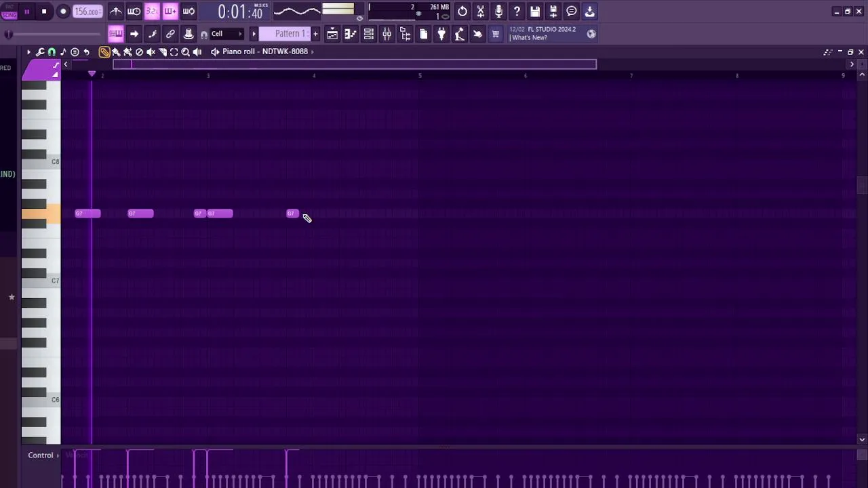Image resolution: width=868 pixels, height=488 pixels.
Task: Save project with the floppy disk icon
Action: click(535, 11)
